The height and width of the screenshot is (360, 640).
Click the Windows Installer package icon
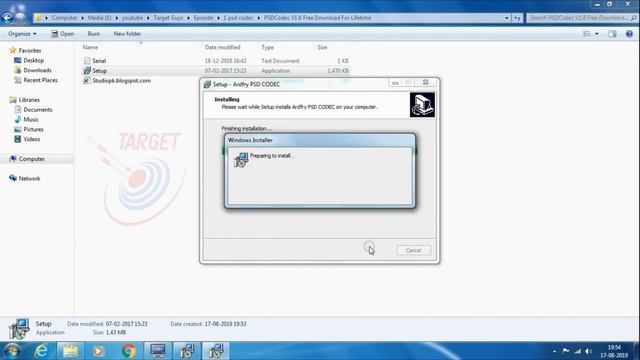pos(241,160)
